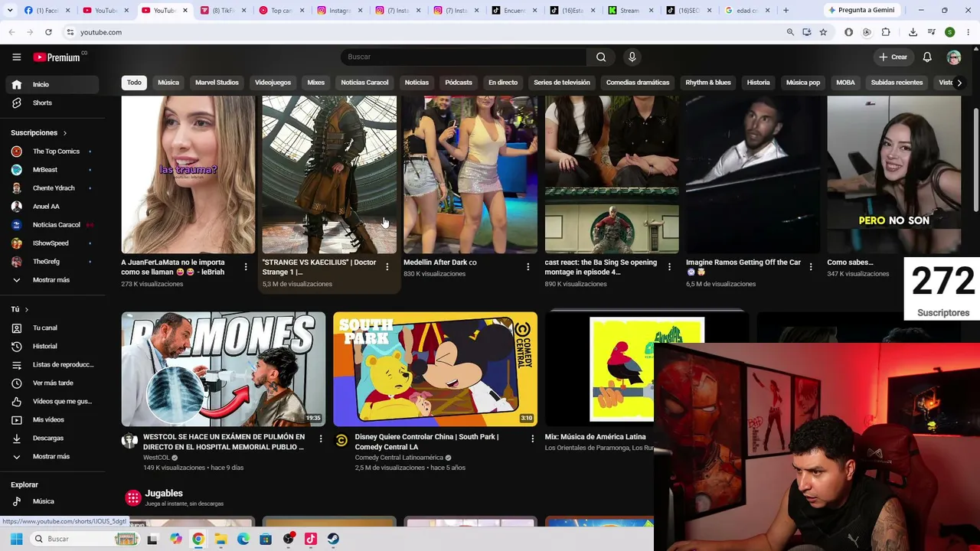The width and height of the screenshot is (980, 551).
Task: Select the En directo filter chip
Action: [503, 83]
